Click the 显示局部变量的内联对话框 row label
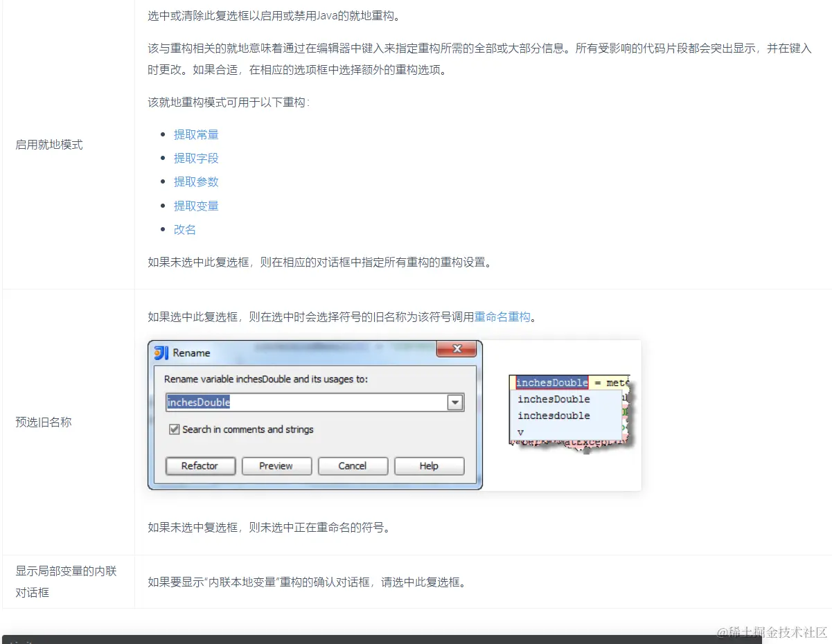The width and height of the screenshot is (832, 644). (x=66, y=582)
